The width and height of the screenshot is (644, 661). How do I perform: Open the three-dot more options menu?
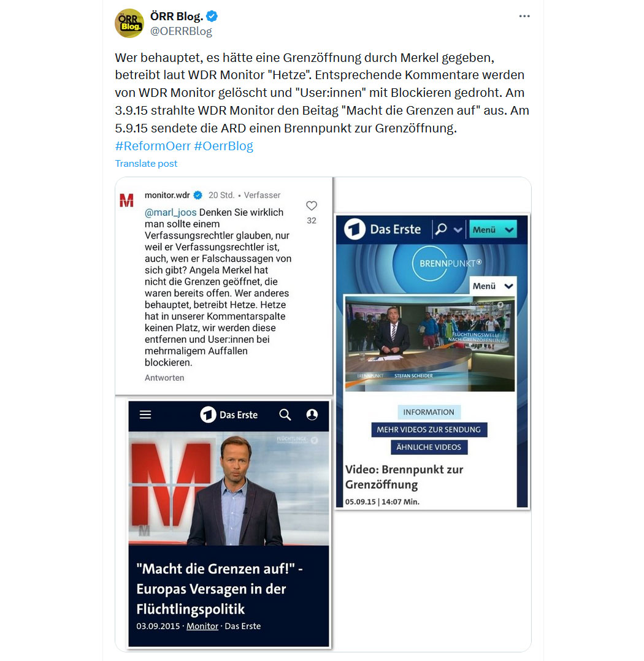point(524,16)
